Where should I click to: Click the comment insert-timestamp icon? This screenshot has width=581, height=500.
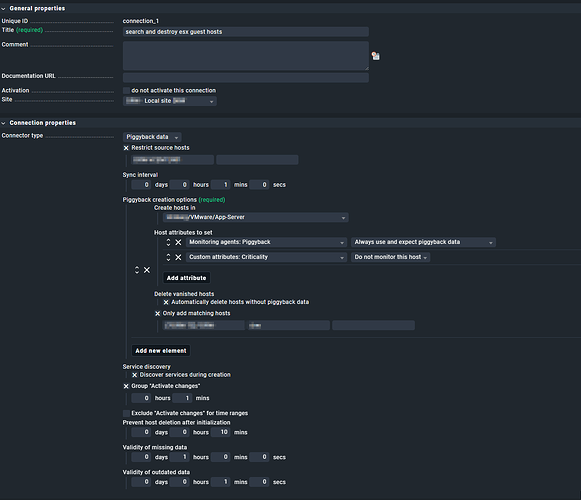[375, 56]
